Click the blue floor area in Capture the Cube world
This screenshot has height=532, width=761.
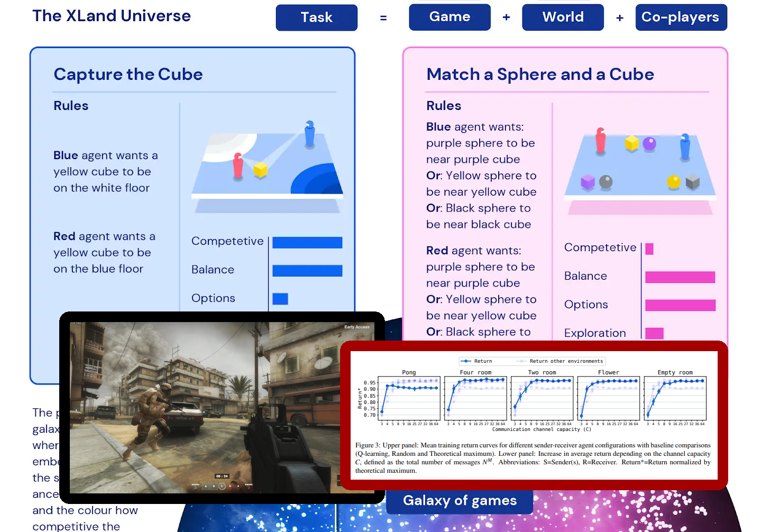(319, 181)
